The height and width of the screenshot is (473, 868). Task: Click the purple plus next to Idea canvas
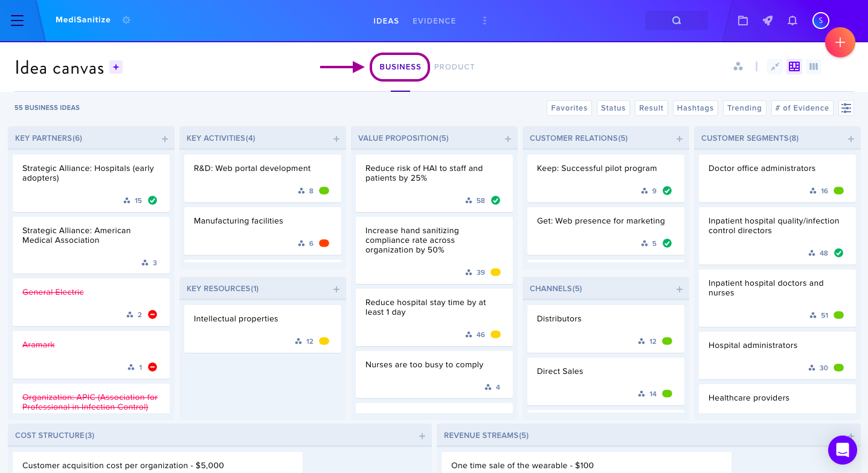[116, 67]
